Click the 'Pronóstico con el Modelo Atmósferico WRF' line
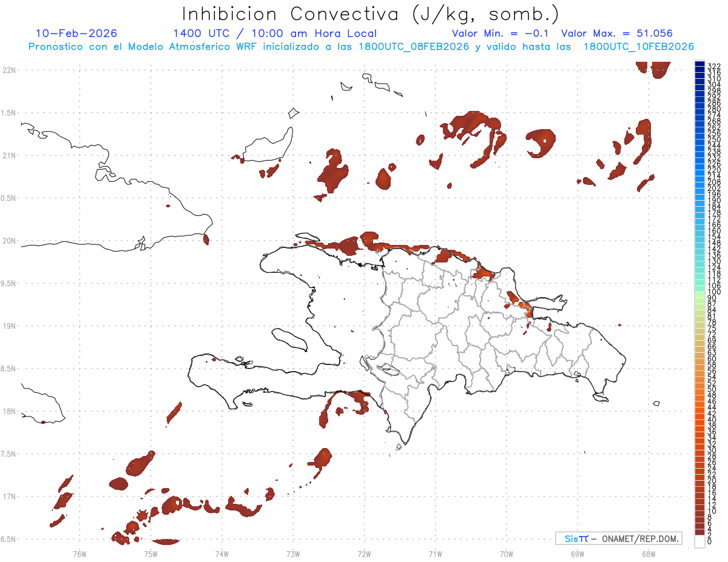 [143, 46]
